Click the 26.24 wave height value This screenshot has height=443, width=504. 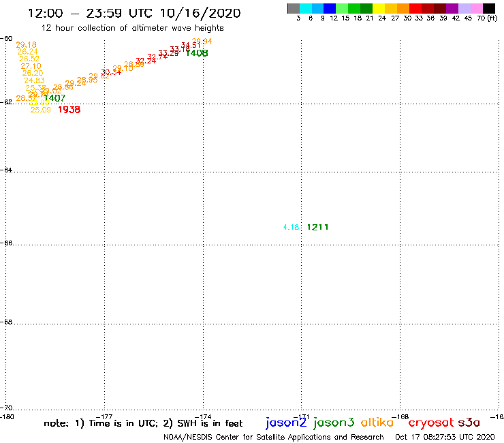[x=28, y=52]
